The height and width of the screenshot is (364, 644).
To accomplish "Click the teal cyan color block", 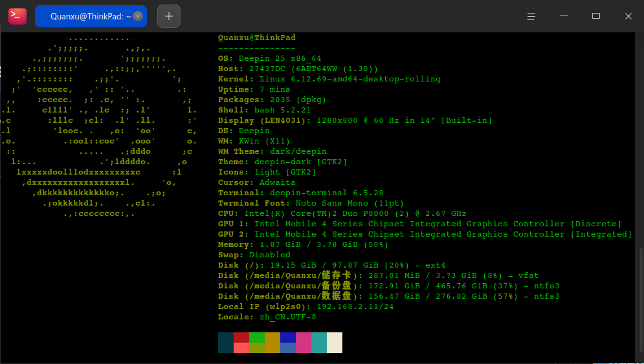I will [319, 343].
